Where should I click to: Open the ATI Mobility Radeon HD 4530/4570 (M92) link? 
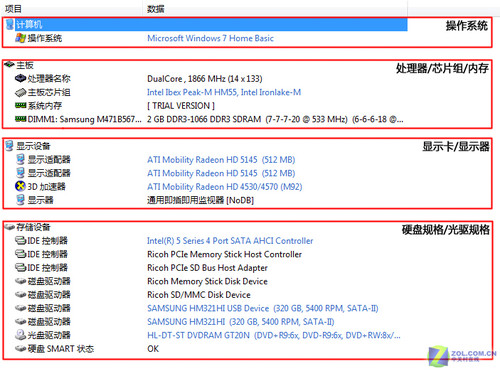coord(225,186)
